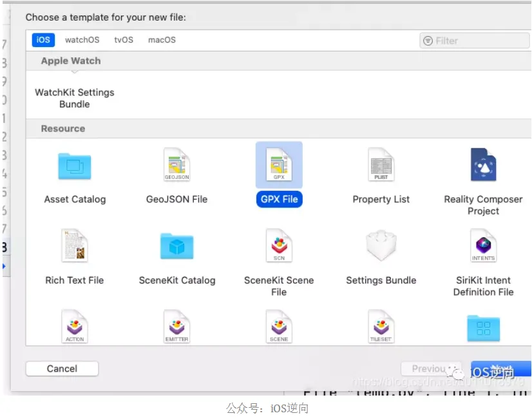Switch to the tvOS platform tab
The image size is (532, 420).
click(124, 40)
